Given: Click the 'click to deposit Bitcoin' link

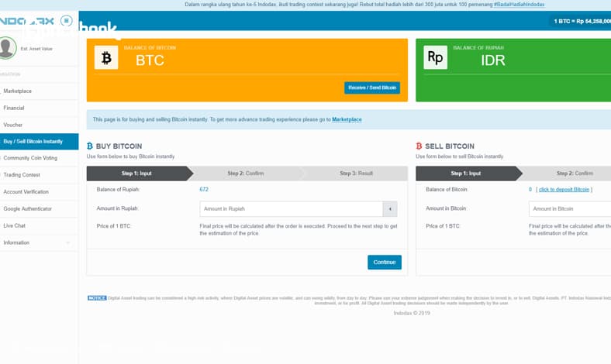Looking at the screenshot, I should 564,190.
